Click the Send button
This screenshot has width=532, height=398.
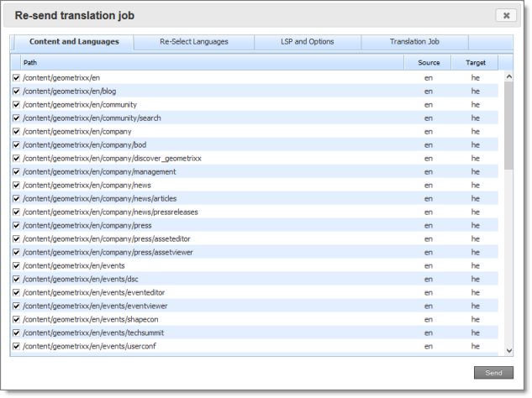493,373
